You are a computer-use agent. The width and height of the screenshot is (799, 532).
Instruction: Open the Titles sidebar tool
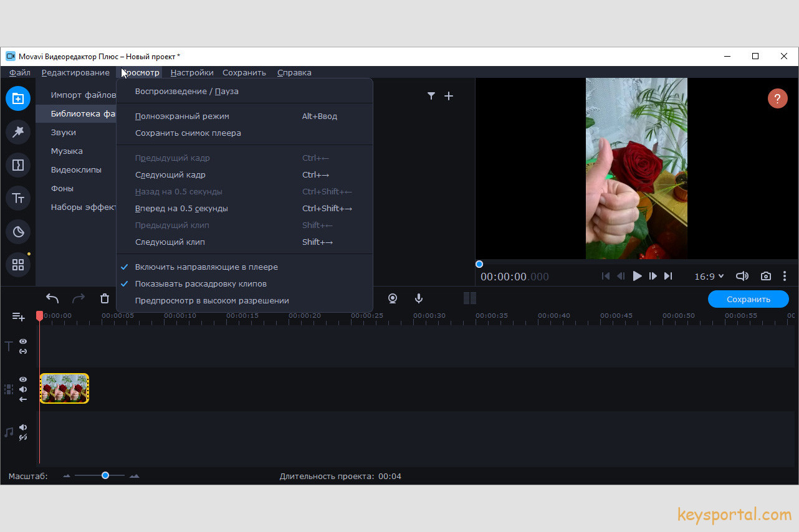click(18, 198)
